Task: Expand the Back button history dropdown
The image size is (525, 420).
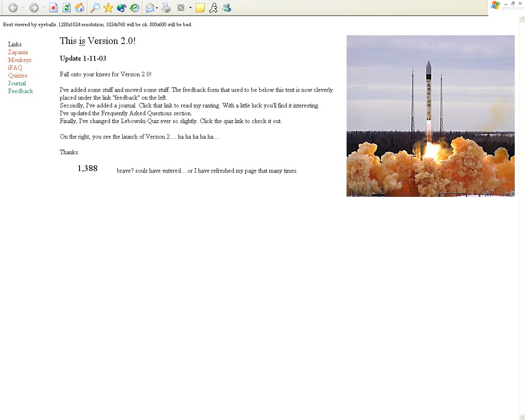Action: coord(23,8)
